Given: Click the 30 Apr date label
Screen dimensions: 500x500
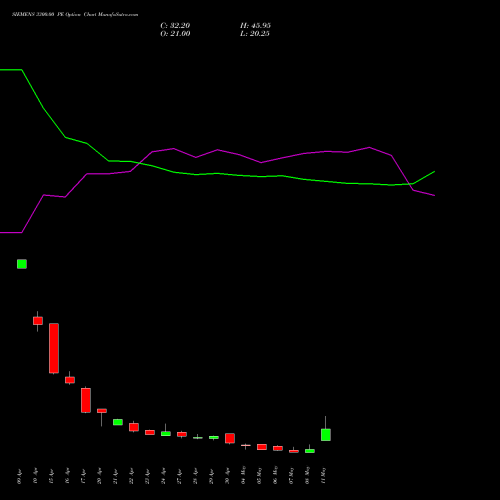Looking at the screenshot, I should point(227,476).
